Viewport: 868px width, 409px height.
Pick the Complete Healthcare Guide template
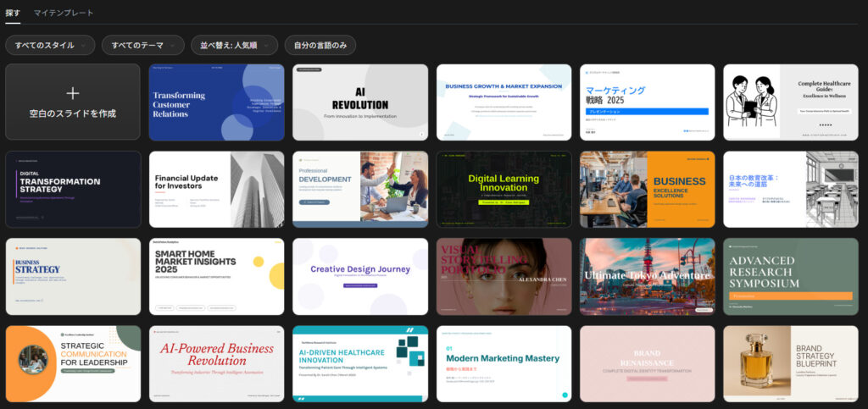coord(791,102)
